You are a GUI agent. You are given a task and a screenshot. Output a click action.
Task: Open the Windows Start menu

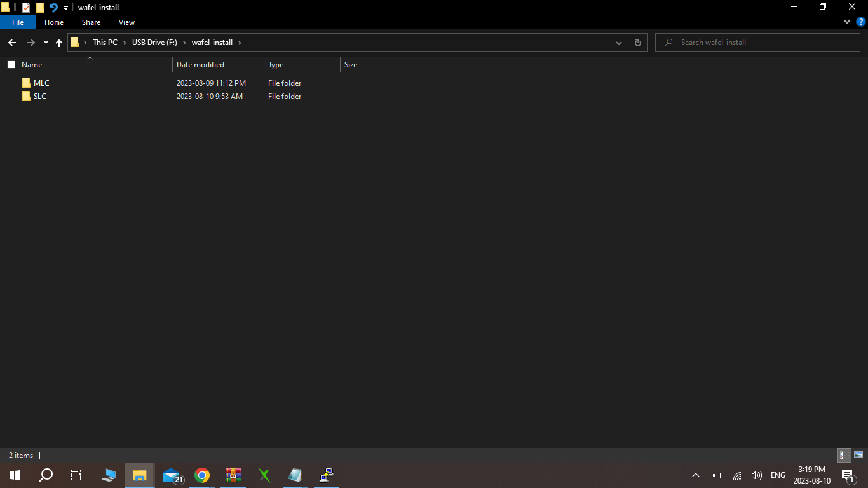coord(15,475)
